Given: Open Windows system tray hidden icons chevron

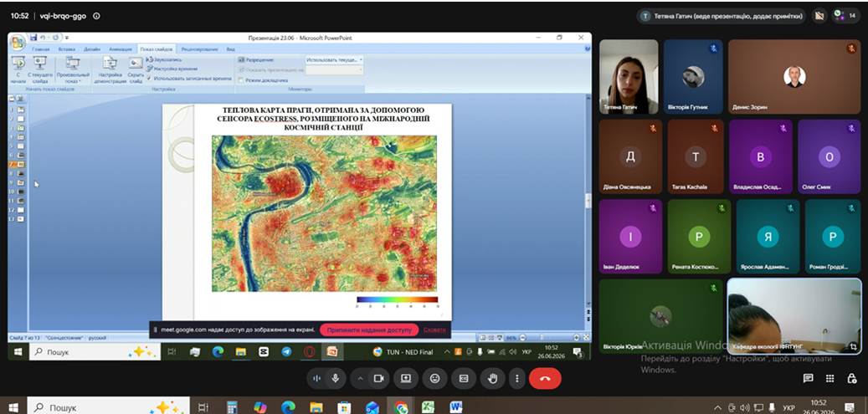Looking at the screenshot, I should tap(717, 407).
